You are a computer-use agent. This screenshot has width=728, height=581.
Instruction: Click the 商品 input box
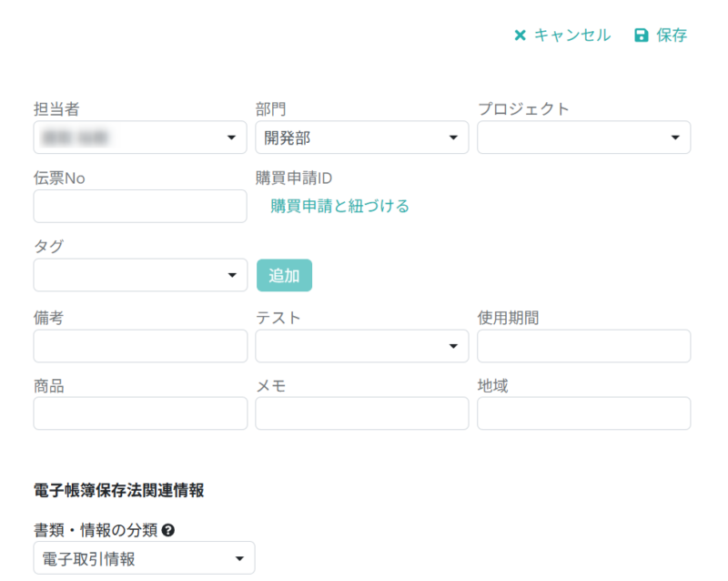click(x=139, y=413)
